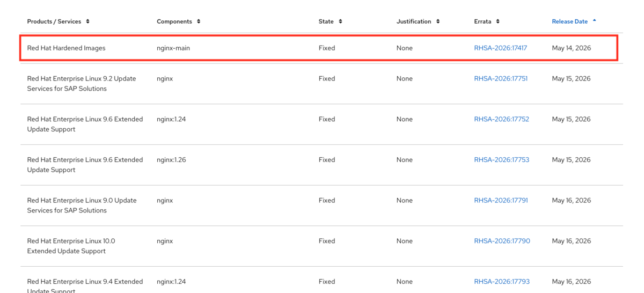This screenshot has height=293, width=644.
Task: Click 'Fixed' state in the RHSA-2026:17752 row
Action: pyautogui.click(x=327, y=119)
